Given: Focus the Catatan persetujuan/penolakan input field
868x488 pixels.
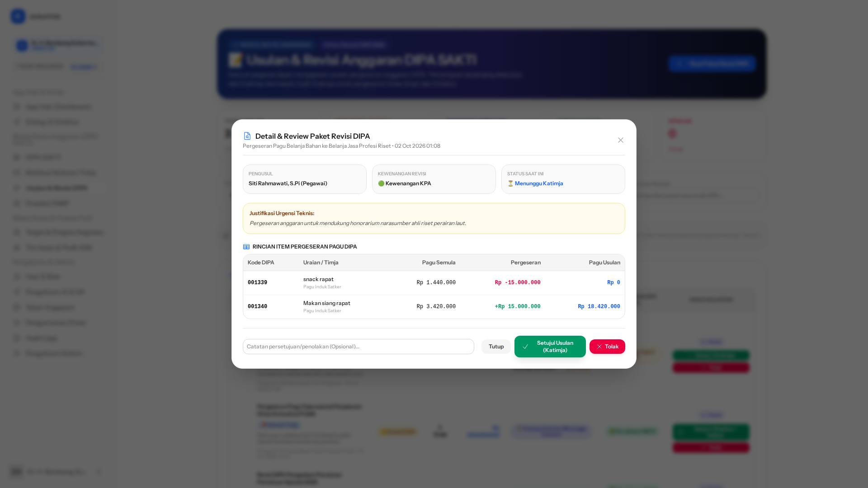Looking at the screenshot, I should click(x=358, y=347).
